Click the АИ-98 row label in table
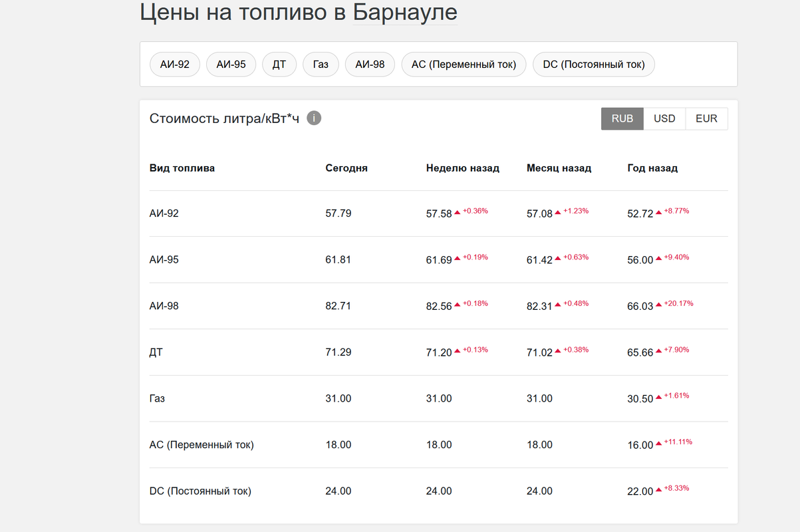Screen dimensions: 800x532 (164, 306)
